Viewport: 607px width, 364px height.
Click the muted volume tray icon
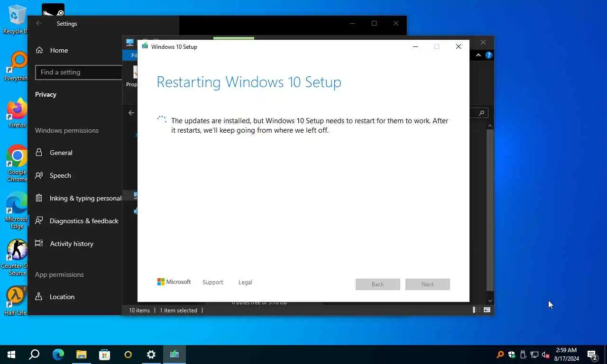pyautogui.click(x=546, y=355)
